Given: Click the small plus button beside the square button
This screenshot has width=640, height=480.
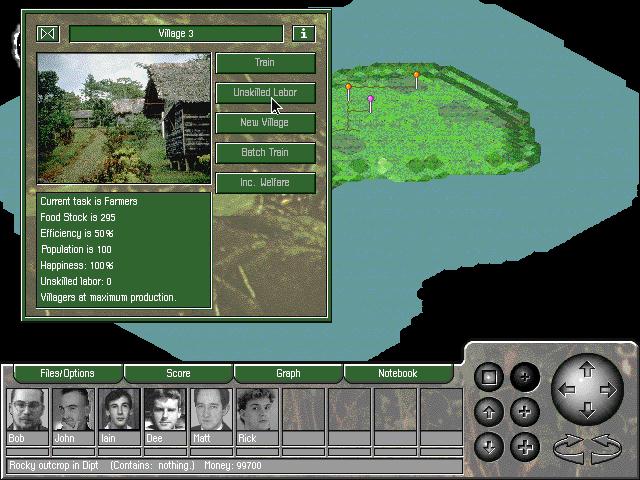Looking at the screenshot, I should (x=525, y=377).
